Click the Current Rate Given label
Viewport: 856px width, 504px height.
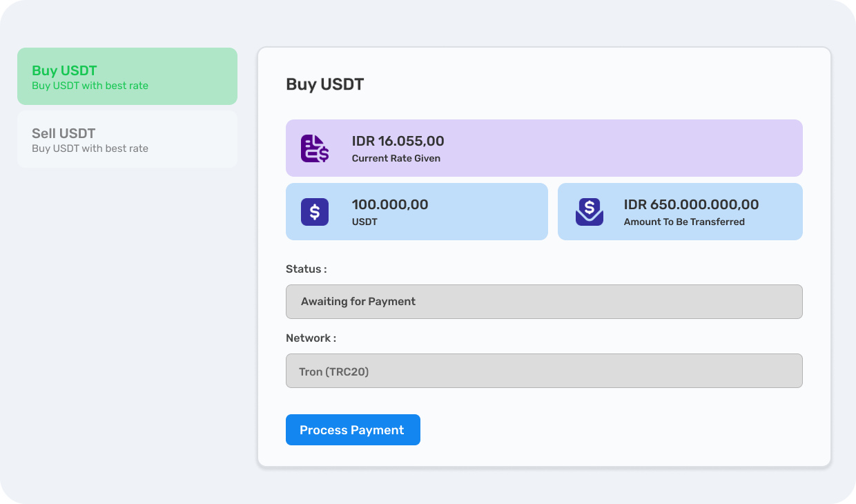coord(396,158)
